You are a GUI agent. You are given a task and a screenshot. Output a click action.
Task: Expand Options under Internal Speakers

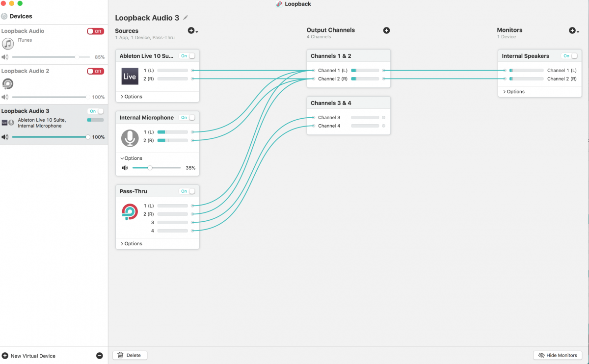[x=514, y=92]
